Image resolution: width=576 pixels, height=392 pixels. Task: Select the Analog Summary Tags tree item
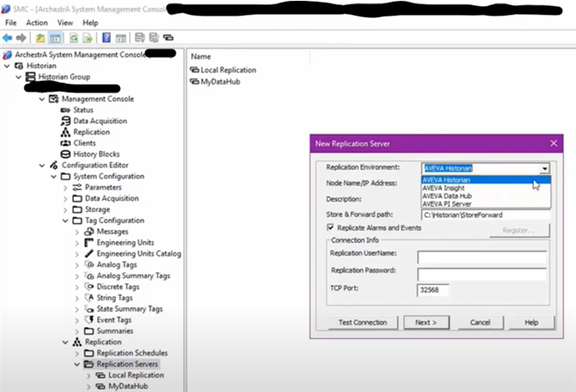pos(133,276)
